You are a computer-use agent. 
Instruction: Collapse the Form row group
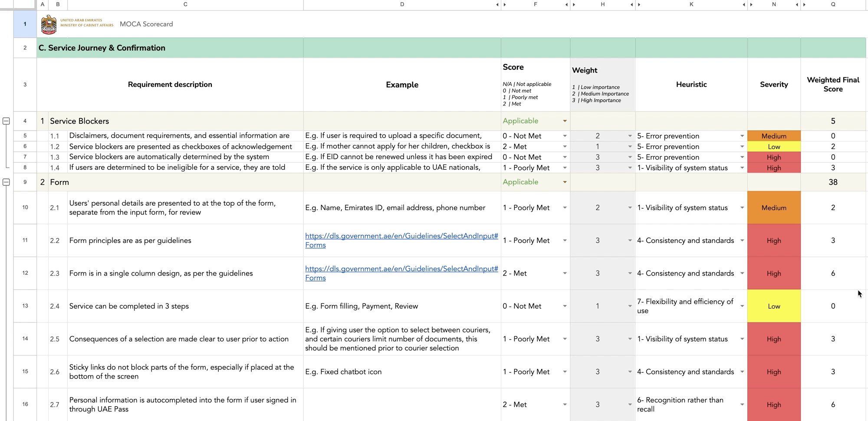6,182
